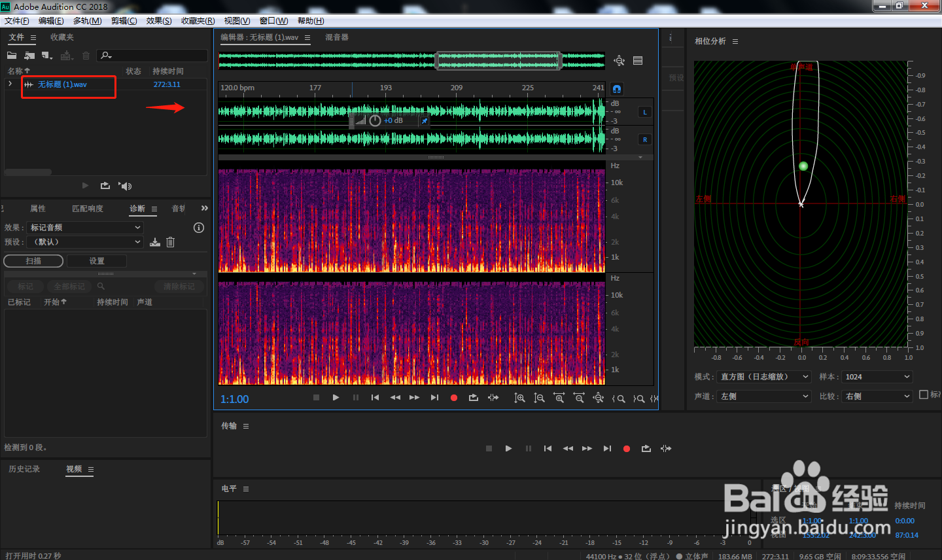Click the play icon below the file list
The image size is (942, 560).
[x=85, y=186]
